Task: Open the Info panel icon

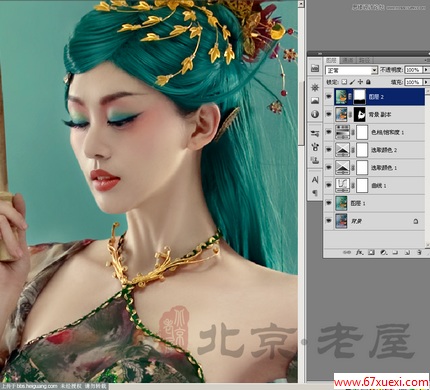Action: 315,114
